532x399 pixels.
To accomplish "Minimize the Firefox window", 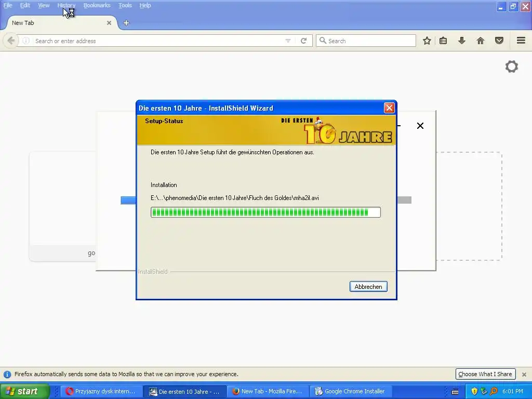I will click(x=501, y=6).
